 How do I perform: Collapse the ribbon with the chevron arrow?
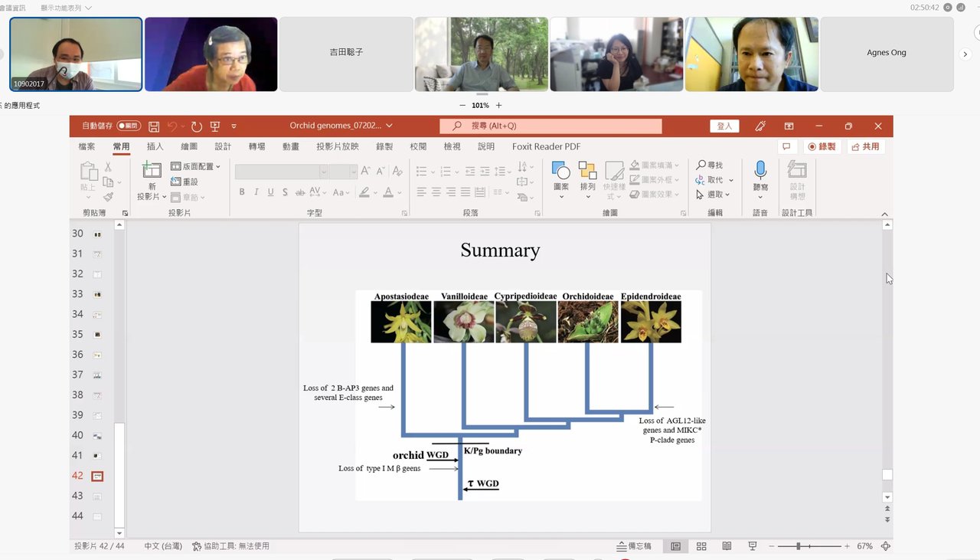(x=885, y=215)
